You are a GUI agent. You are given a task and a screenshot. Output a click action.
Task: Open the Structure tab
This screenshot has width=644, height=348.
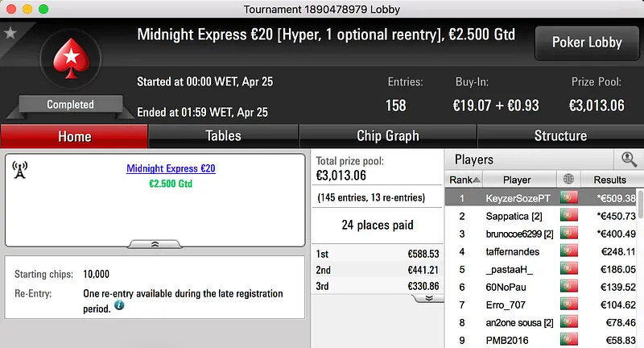(560, 136)
